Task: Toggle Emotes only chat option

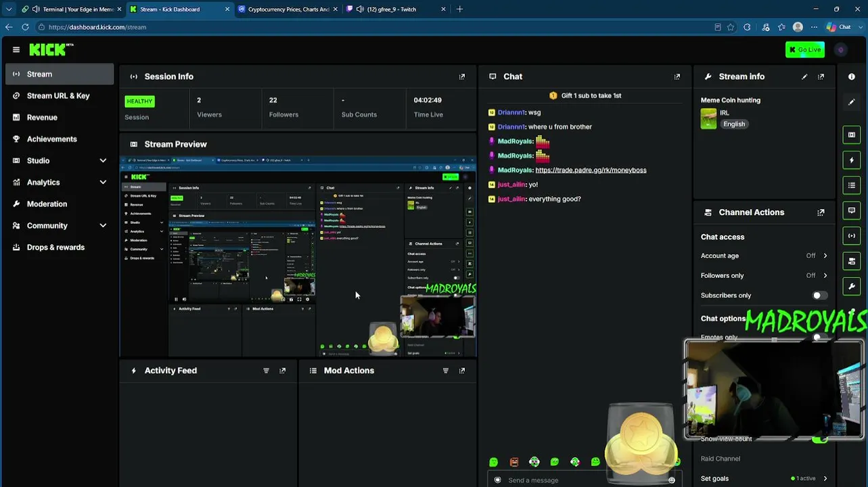Action: (819, 337)
